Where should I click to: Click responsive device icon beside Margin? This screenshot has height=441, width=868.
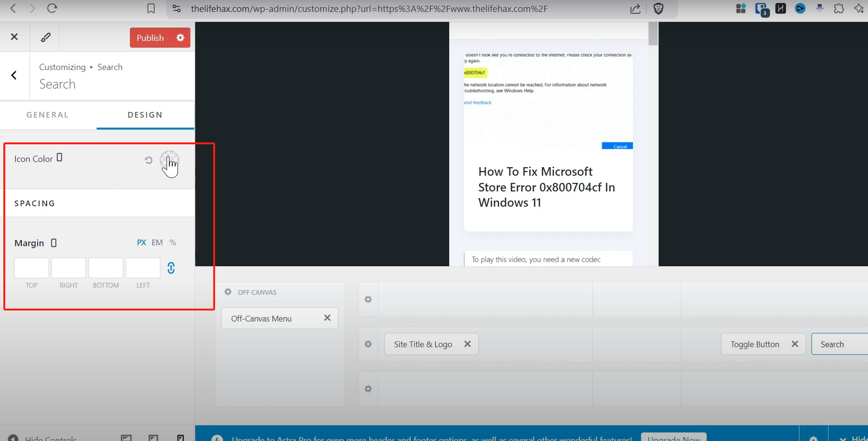(x=54, y=243)
